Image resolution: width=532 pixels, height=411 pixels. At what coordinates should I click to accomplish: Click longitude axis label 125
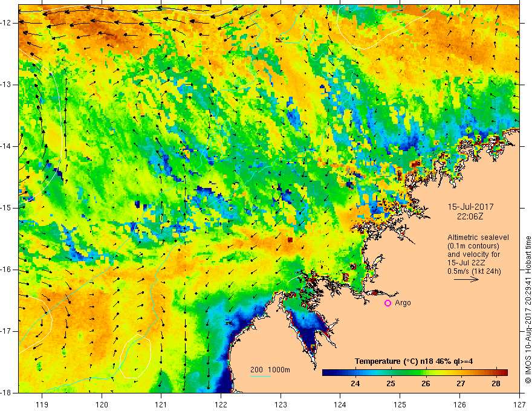click(400, 404)
